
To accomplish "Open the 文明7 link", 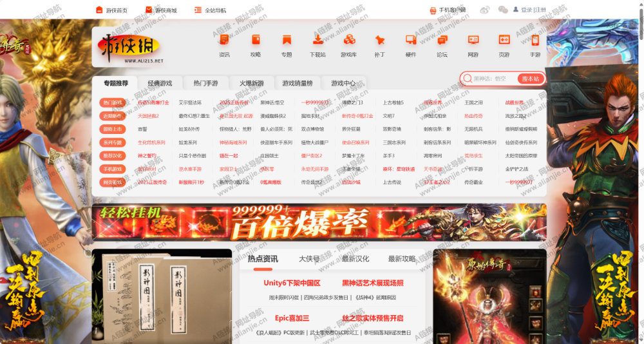I will pyautogui.click(x=388, y=116).
